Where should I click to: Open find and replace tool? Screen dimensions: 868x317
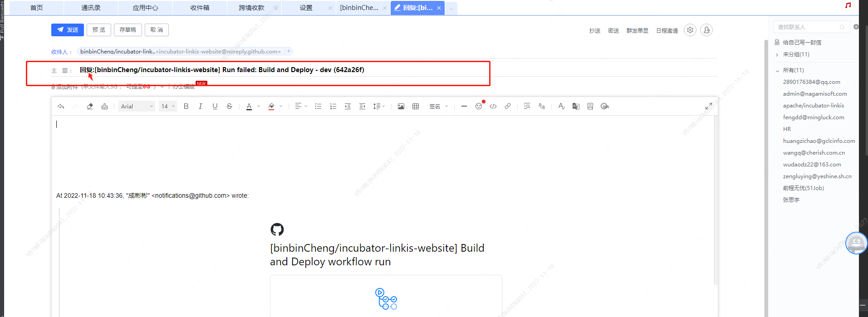pos(527,106)
